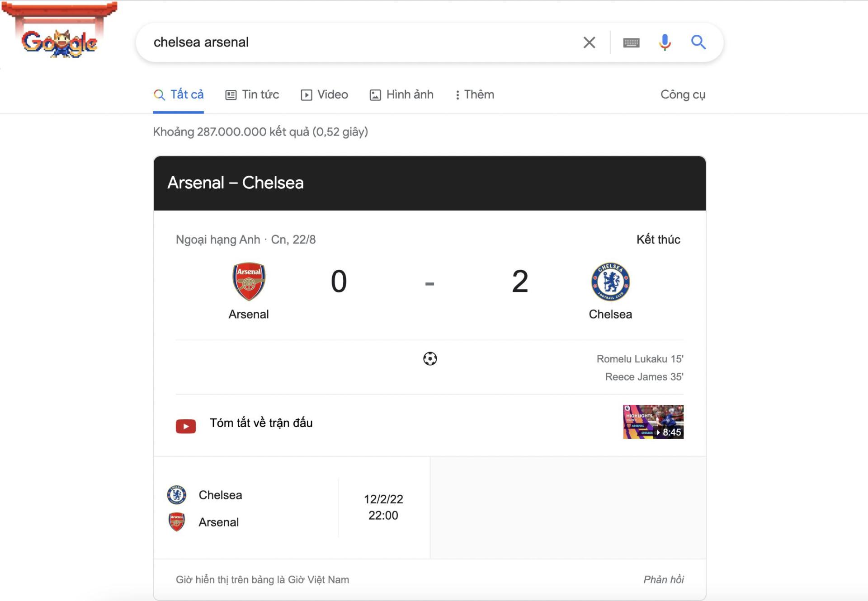The width and height of the screenshot is (868, 601).
Task: Expand the Thêm menu
Action: coord(474,94)
